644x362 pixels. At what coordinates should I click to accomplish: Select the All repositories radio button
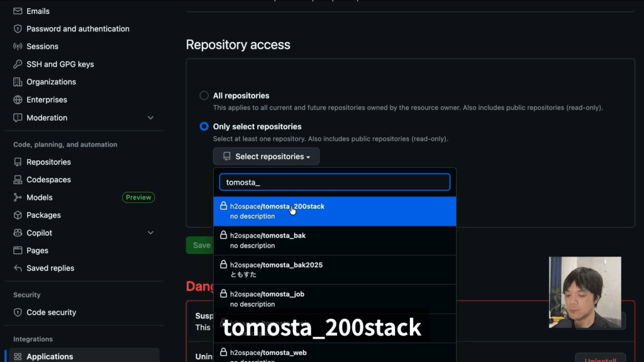pos(204,96)
